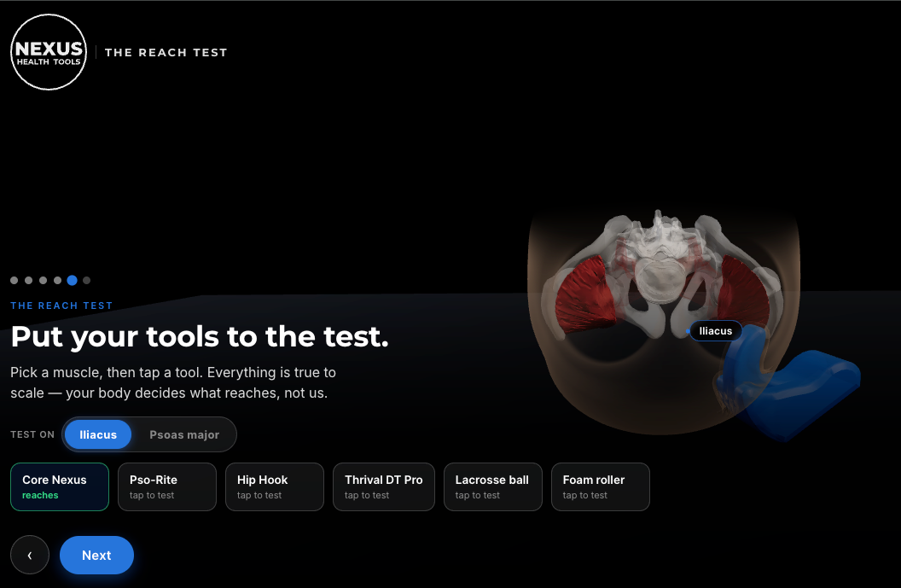Click the 3D pelvis anatomy model
This screenshot has height=588, width=901.
click(664, 276)
